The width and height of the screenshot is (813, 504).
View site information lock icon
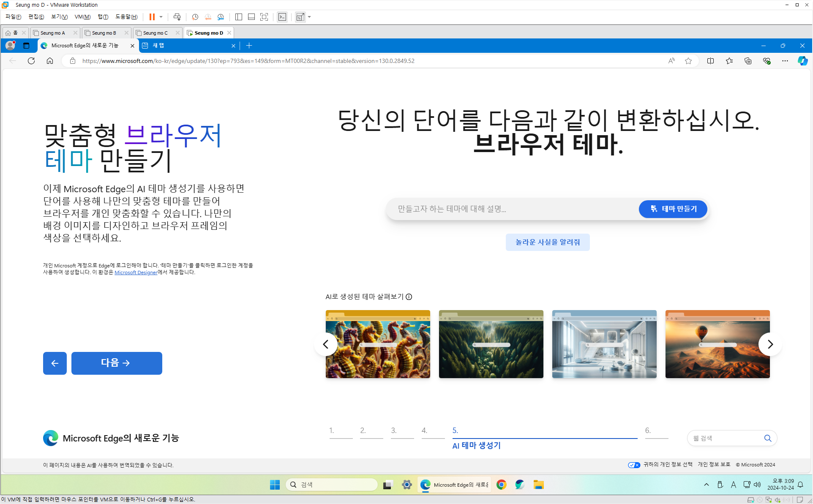[73, 61]
